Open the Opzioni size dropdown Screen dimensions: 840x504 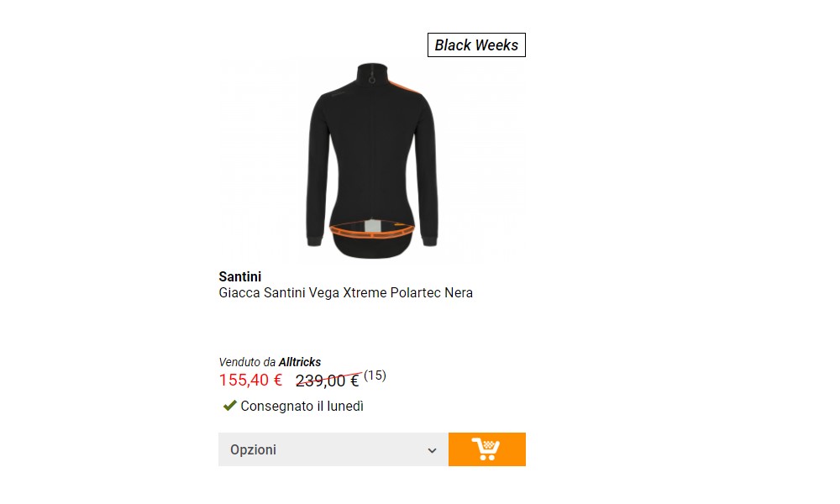(x=333, y=449)
